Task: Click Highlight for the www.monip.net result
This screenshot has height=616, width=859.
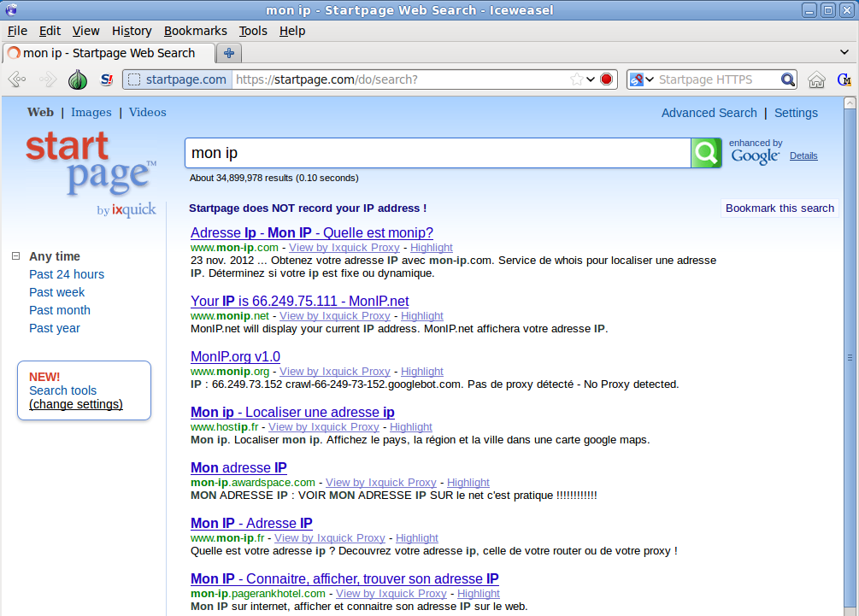Action: [x=422, y=316]
